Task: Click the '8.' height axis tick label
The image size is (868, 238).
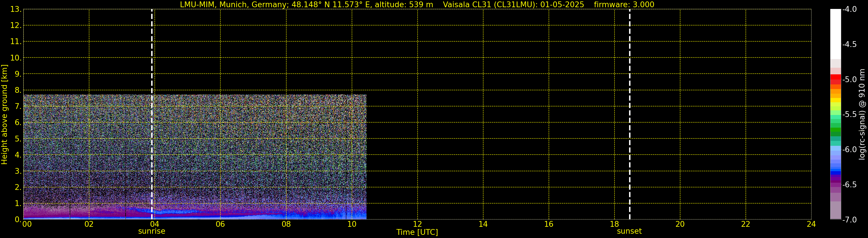Action: (18, 90)
